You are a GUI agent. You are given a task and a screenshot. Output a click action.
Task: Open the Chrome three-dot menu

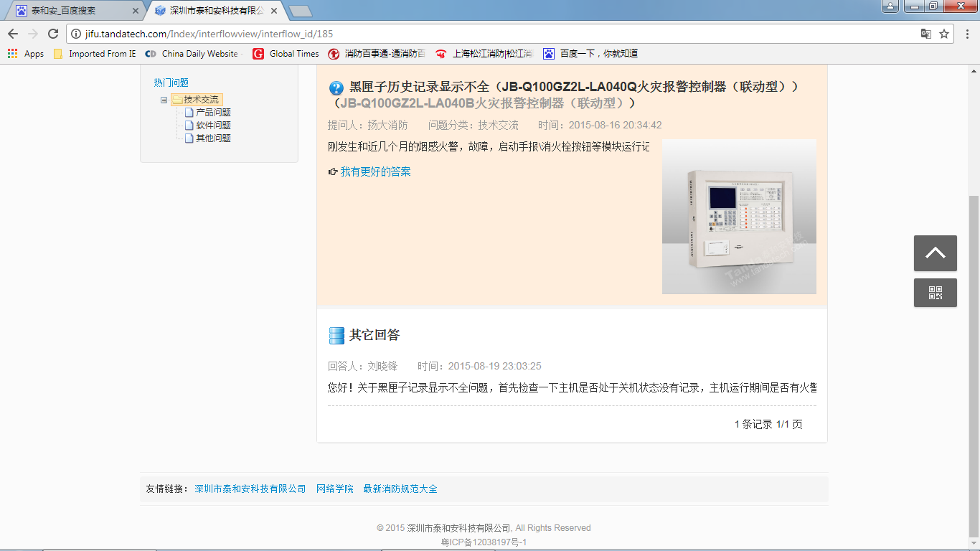click(966, 34)
